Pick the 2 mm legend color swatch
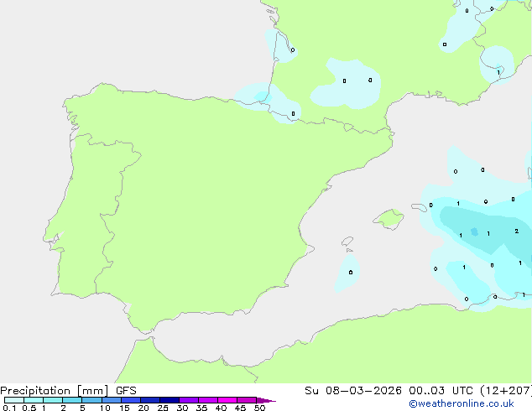532x411 pixels. pyautogui.click(x=72, y=400)
